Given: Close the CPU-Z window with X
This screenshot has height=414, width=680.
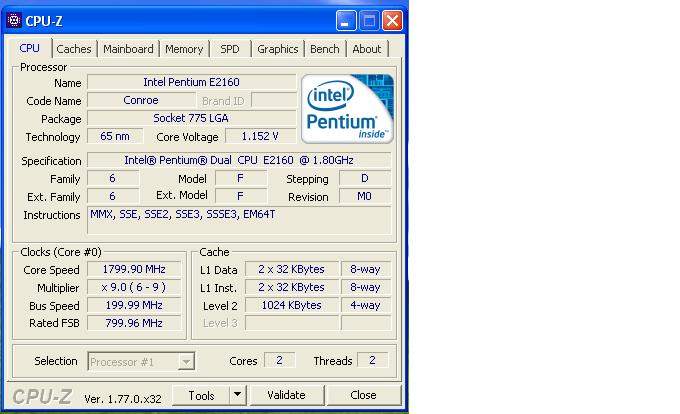Looking at the screenshot, I should 392,20.
